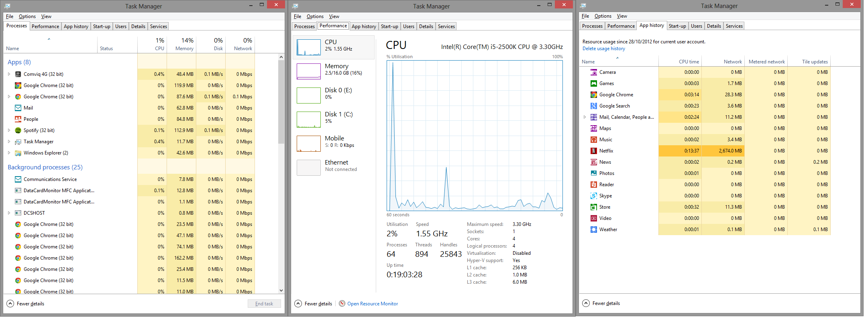This screenshot has height=317, width=868.
Task: Select the Weather app icon
Action: (594, 230)
